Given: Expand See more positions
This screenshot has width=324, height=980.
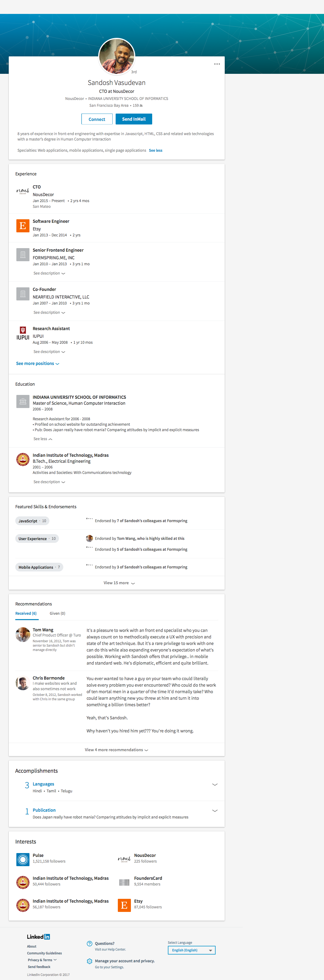Looking at the screenshot, I should click(38, 364).
